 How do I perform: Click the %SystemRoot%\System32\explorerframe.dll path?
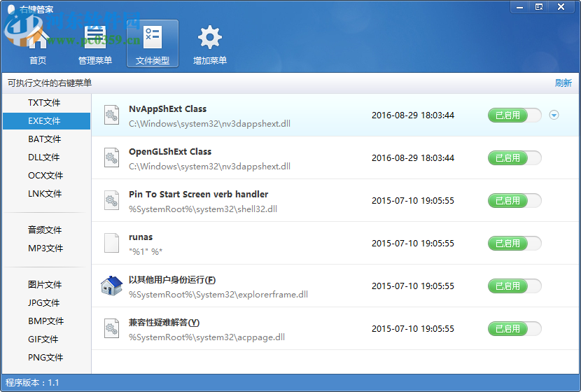click(218, 295)
